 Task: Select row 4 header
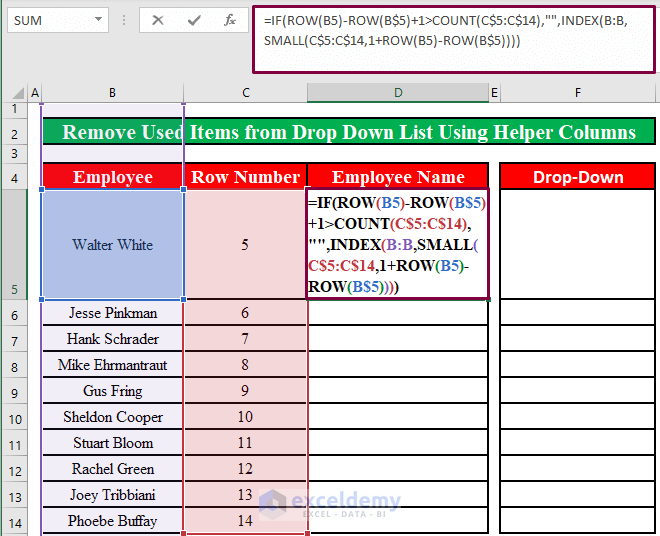15,178
